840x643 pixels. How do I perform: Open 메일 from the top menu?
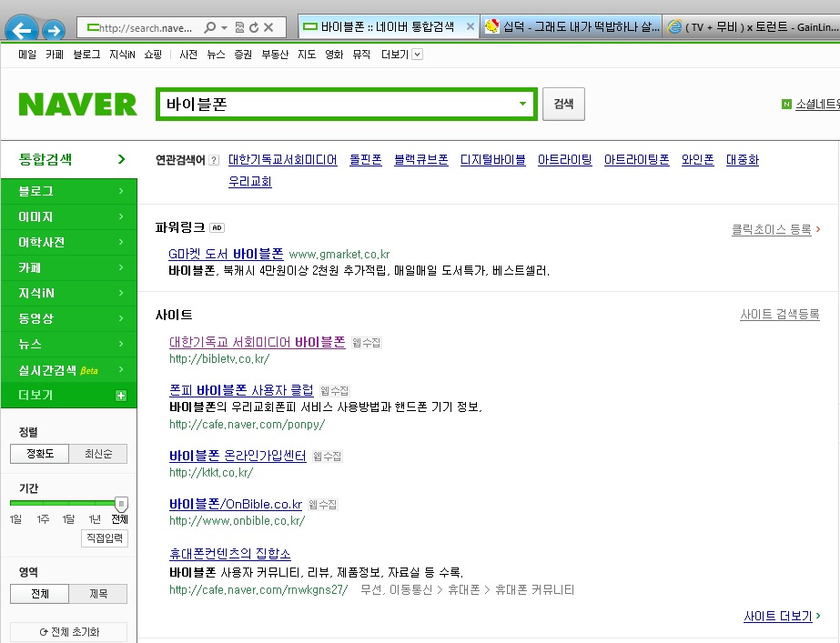27,55
